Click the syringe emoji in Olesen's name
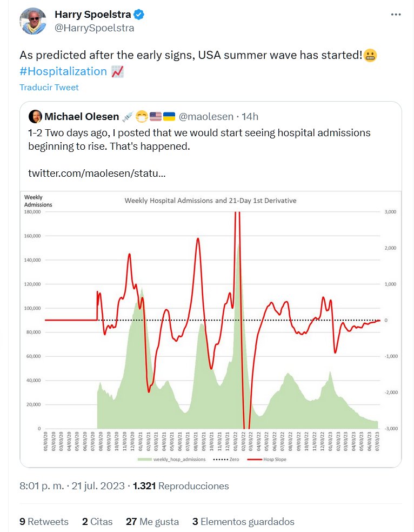Viewport: 414px width, 532px height. pos(128,116)
